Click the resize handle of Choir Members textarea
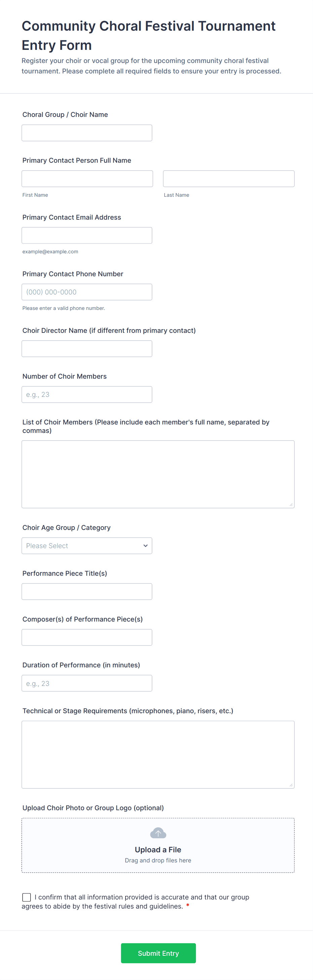The height and width of the screenshot is (980, 313). [x=291, y=504]
